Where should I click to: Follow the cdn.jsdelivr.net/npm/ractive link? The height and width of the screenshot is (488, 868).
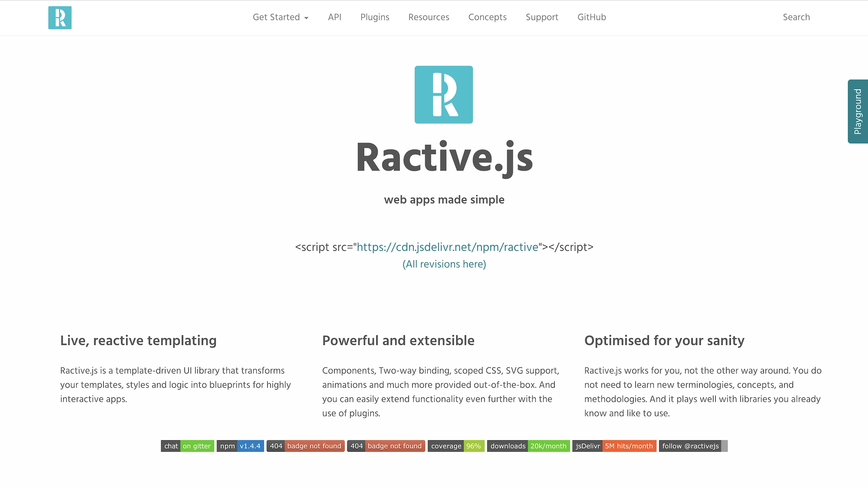coord(447,247)
